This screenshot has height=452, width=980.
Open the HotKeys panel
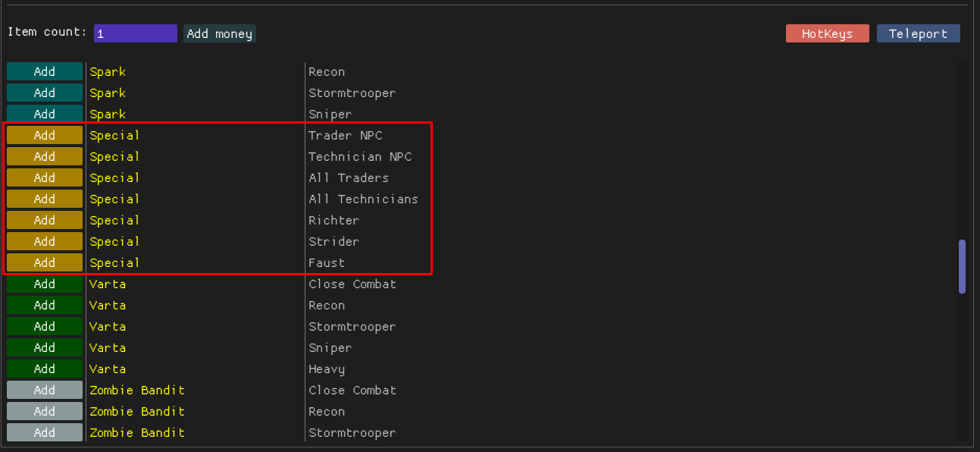coord(827,34)
